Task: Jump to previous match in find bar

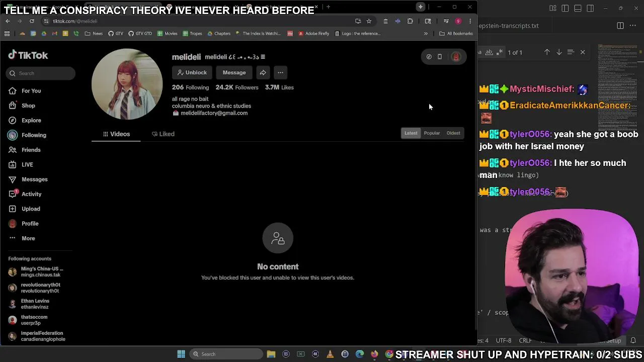Action: tap(547, 52)
